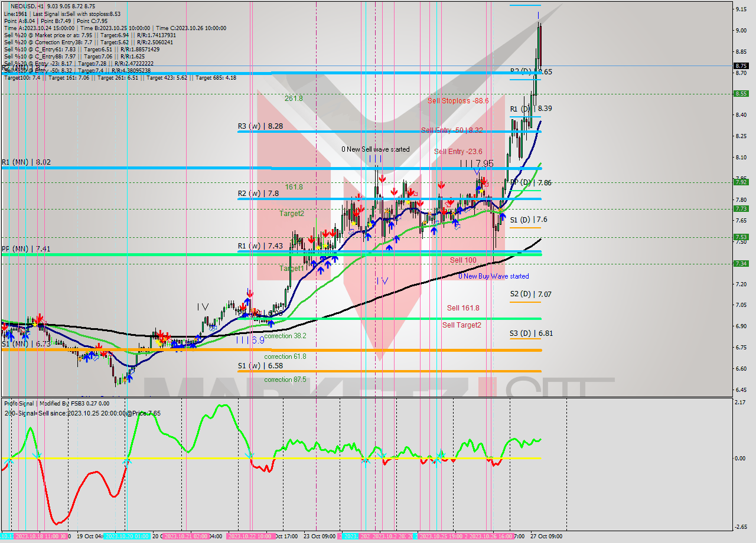The height and width of the screenshot is (543, 756).
Task: Click the '0 New Sell wave started' label
Action: click(376, 149)
